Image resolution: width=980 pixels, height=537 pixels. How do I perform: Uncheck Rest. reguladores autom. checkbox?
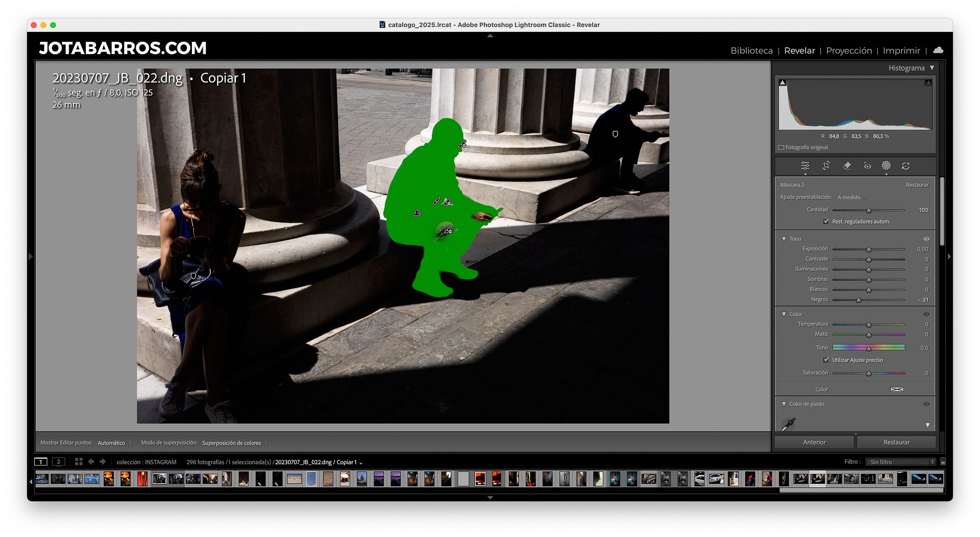pos(826,221)
